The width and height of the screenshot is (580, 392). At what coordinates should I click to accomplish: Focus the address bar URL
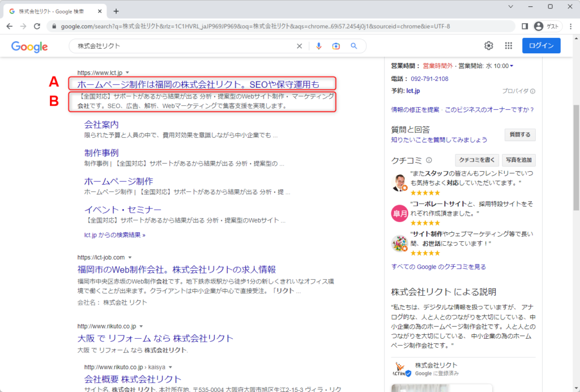(255, 26)
